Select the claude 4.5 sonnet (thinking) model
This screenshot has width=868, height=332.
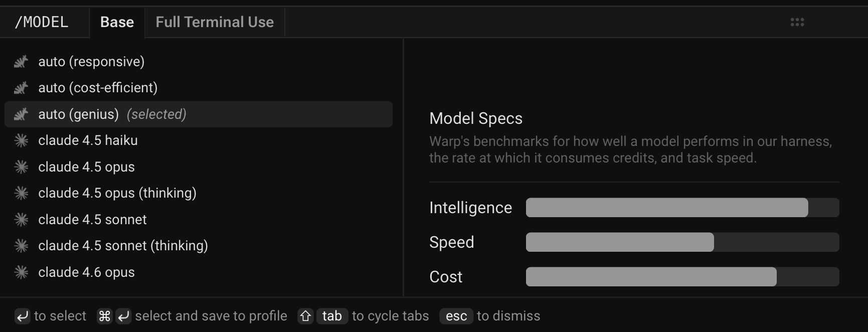pos(123,245)
